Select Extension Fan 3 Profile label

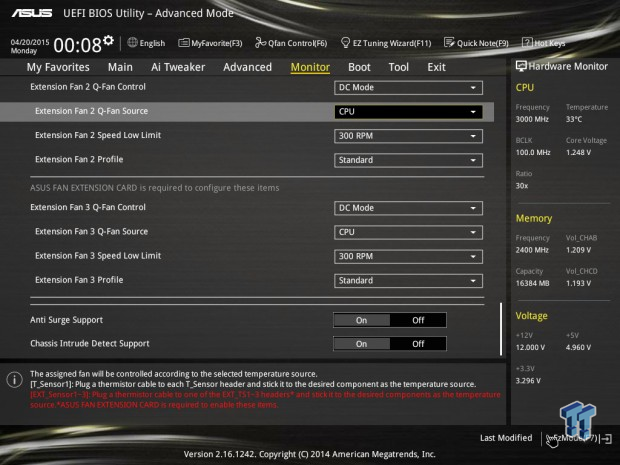(x=79, y=280)
